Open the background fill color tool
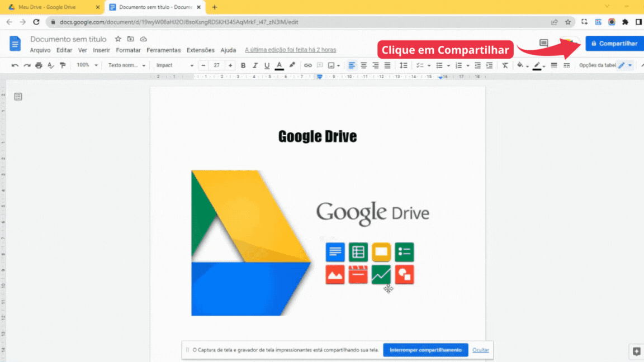This screenshot has width=644, height=362. tap(520, 65)
